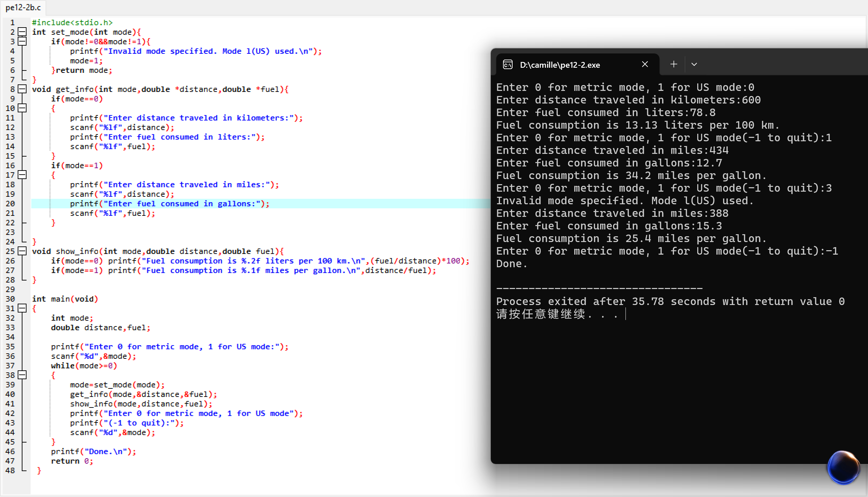Place cursor on highlighted gallons printf line
The image size is (868, 497).
[x=169, y=204]
